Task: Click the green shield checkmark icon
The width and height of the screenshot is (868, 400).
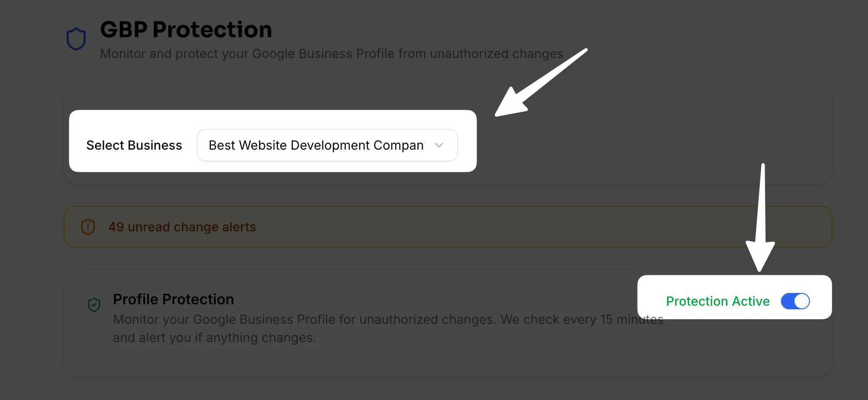Action: (94, 305)
